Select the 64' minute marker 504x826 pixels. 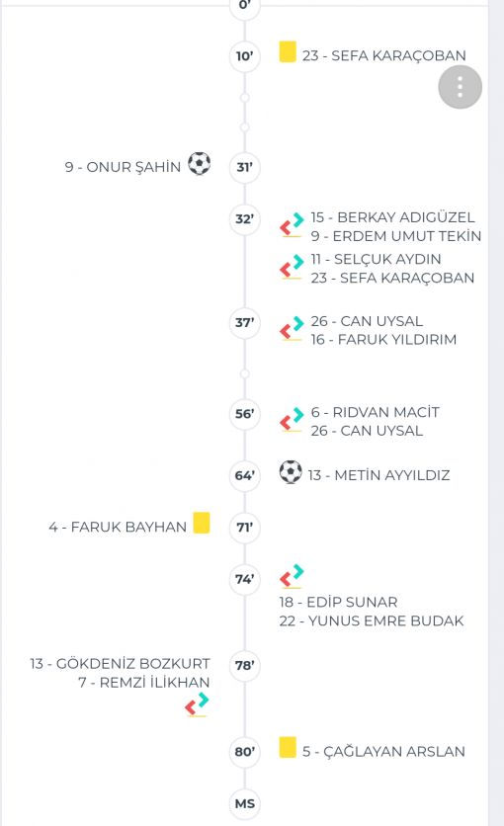point(244,475)
